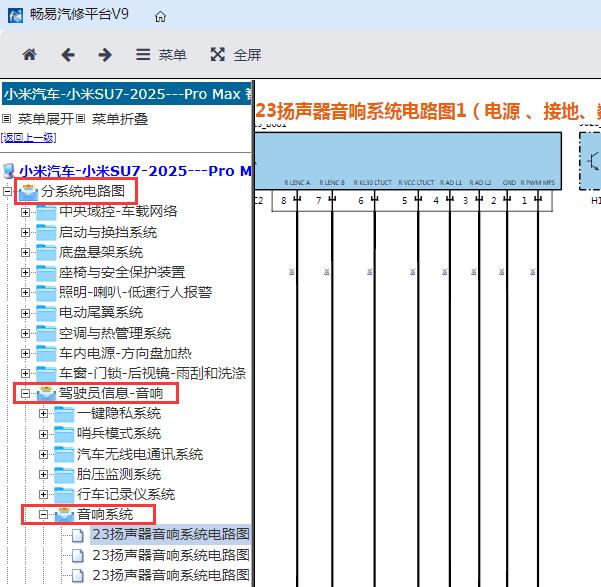Viewport: 601px width, 587px height.
Task: Switch to 全屏 fullscreen mode
Action: point(236,55)
